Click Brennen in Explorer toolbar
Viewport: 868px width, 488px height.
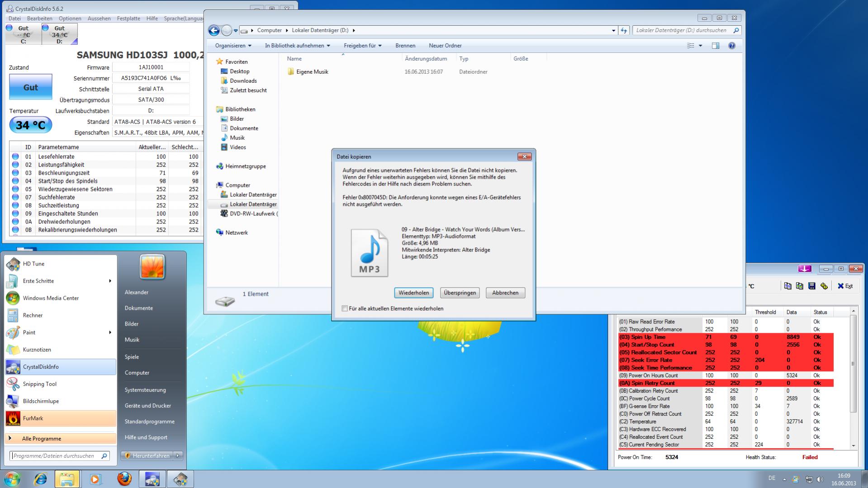pyautogui.click(x=405, y=46)
